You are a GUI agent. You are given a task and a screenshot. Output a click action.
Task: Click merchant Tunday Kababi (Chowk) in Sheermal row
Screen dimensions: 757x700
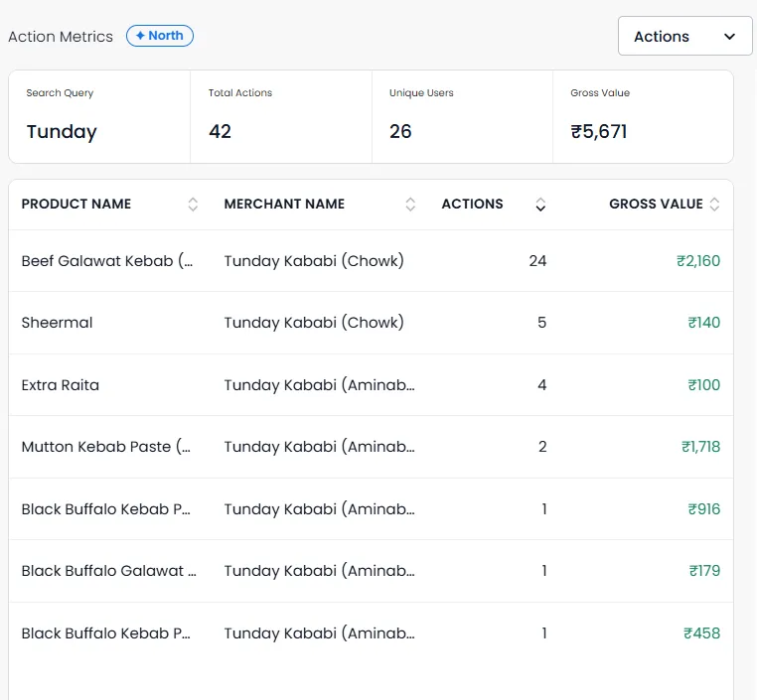(x=314, y=323)
